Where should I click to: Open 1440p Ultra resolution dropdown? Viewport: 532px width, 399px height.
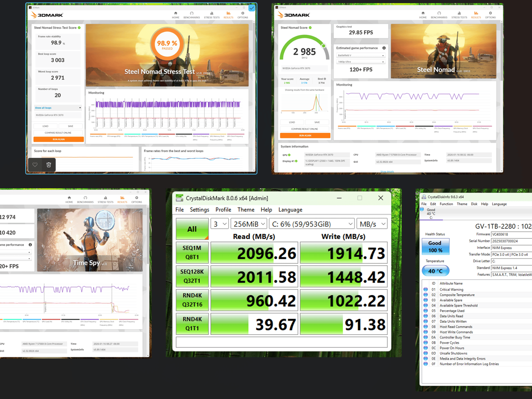click(x=361, y=62)
